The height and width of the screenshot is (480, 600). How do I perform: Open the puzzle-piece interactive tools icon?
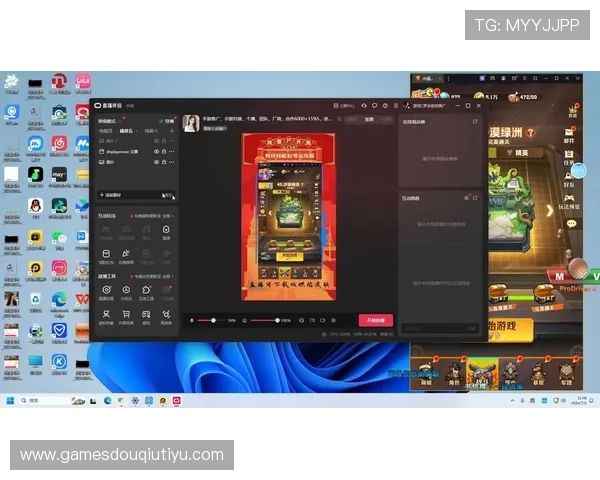click(146, 290)
